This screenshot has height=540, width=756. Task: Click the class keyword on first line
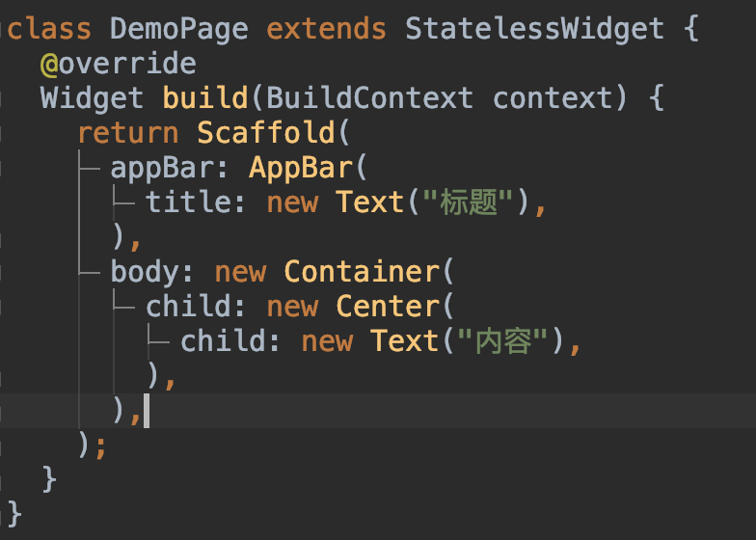click(49, 29)
